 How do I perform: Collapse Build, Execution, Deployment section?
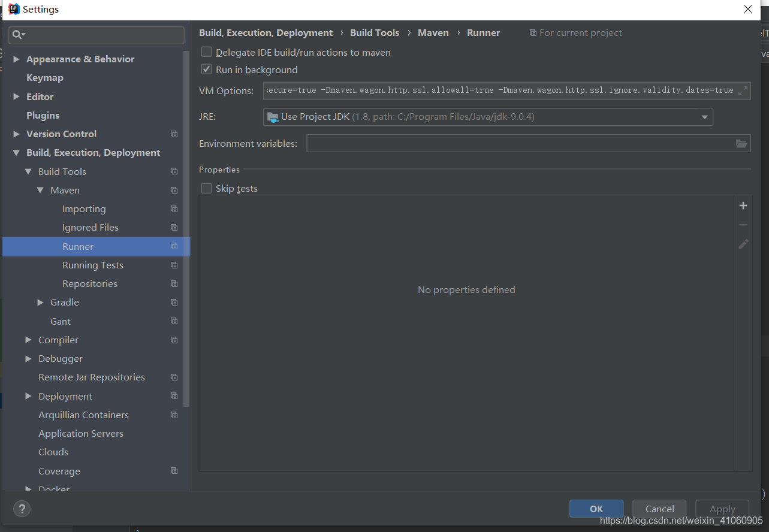click(x=16, y=153)
